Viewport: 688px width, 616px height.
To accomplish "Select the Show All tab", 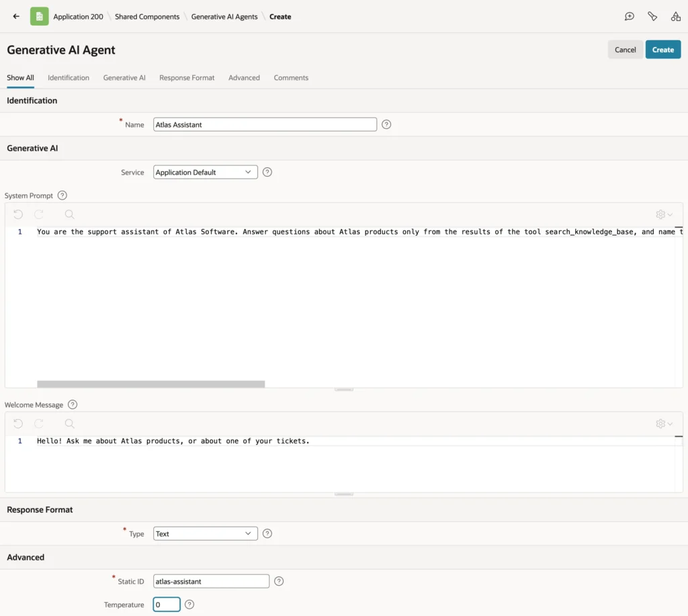I will [20, 78].
